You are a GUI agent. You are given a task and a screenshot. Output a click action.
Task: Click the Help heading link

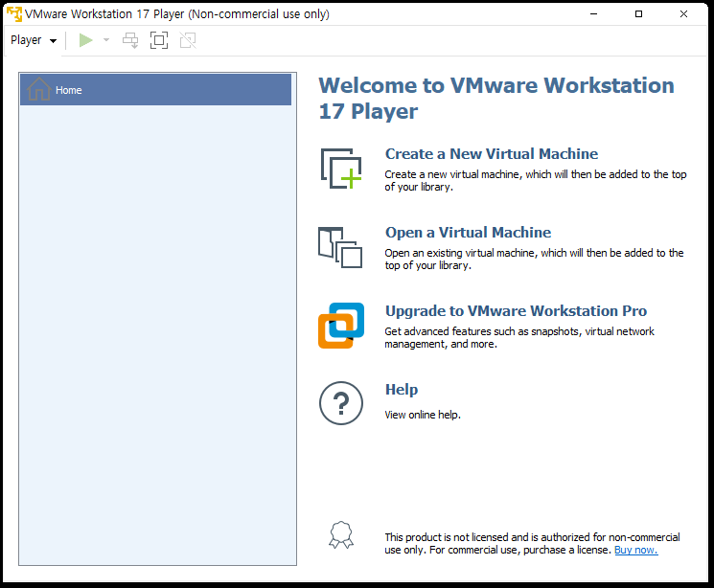click(402, 390)
